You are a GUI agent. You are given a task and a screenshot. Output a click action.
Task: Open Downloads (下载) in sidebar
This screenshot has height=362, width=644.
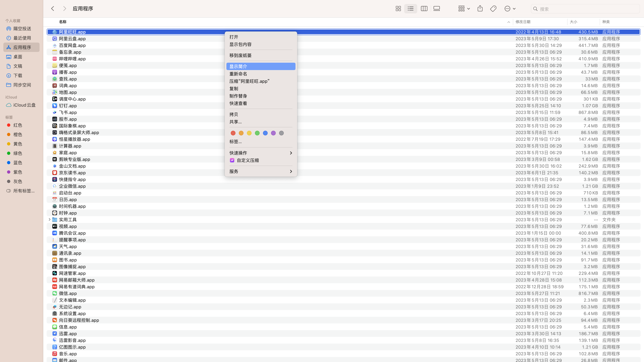pos(21,75)
